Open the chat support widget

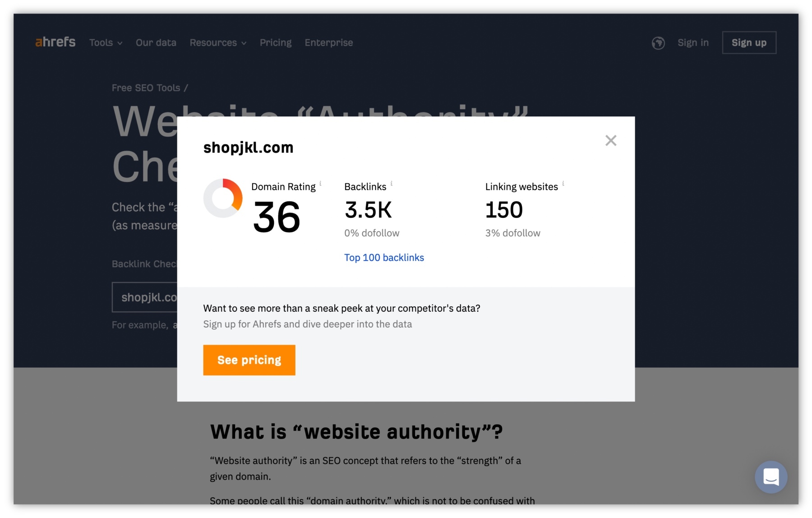click(771, 477)
